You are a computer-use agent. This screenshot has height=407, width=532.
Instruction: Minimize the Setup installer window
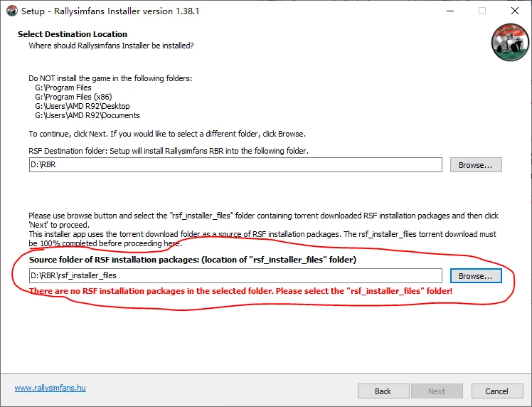coord(449,11)
